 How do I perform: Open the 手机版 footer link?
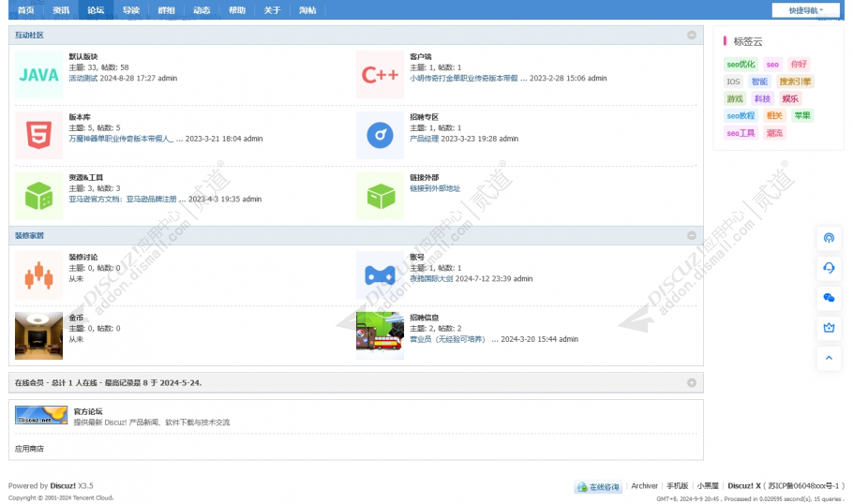coord(678,485)
